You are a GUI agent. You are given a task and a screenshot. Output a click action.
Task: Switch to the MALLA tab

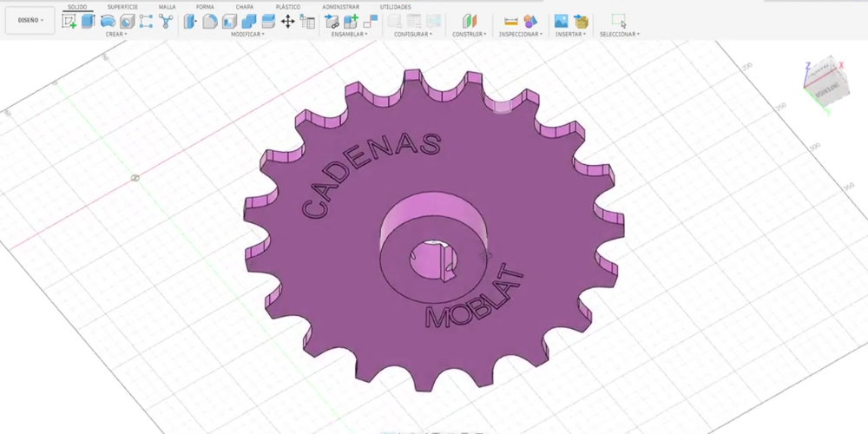[168, 7]
